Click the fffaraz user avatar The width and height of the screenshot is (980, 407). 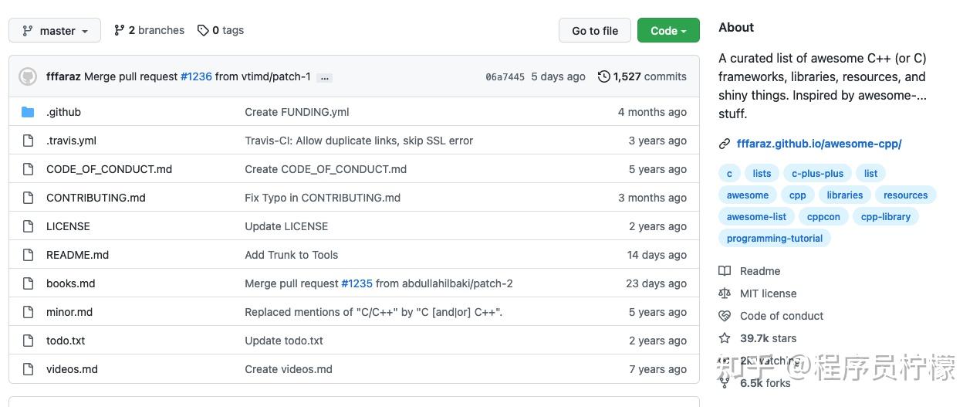pos(28,76)
